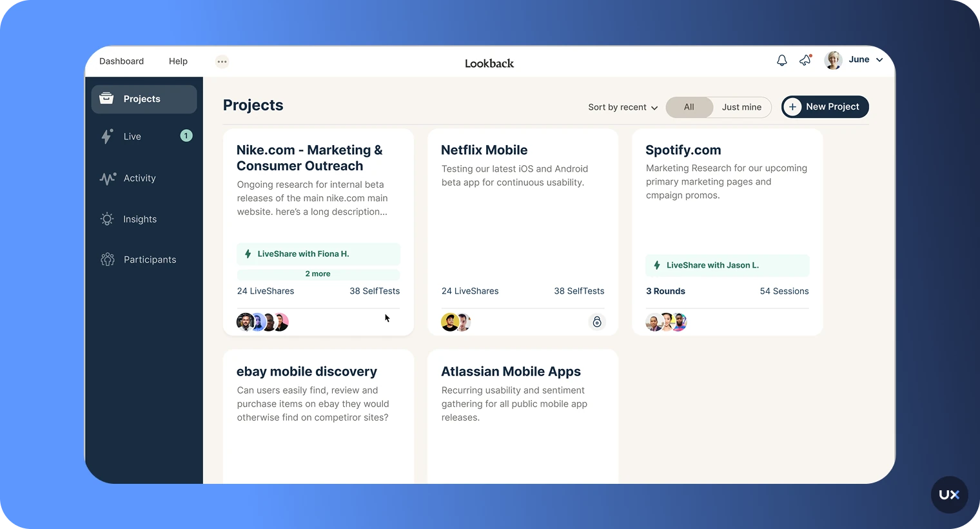Open the notifications bell
The height and width of the screenshot is (529, 980).
click(781, 60)
